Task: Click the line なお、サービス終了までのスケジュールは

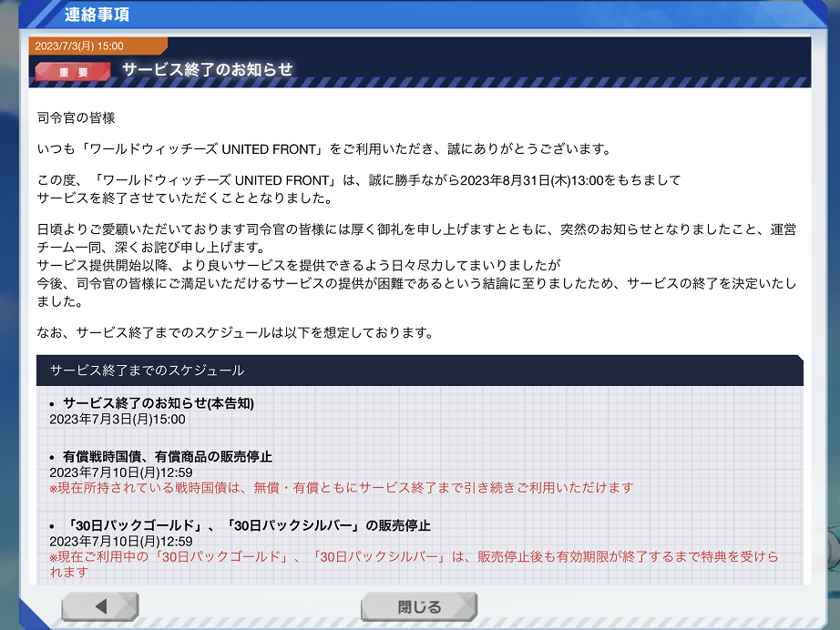Action: tap(236, 332)
